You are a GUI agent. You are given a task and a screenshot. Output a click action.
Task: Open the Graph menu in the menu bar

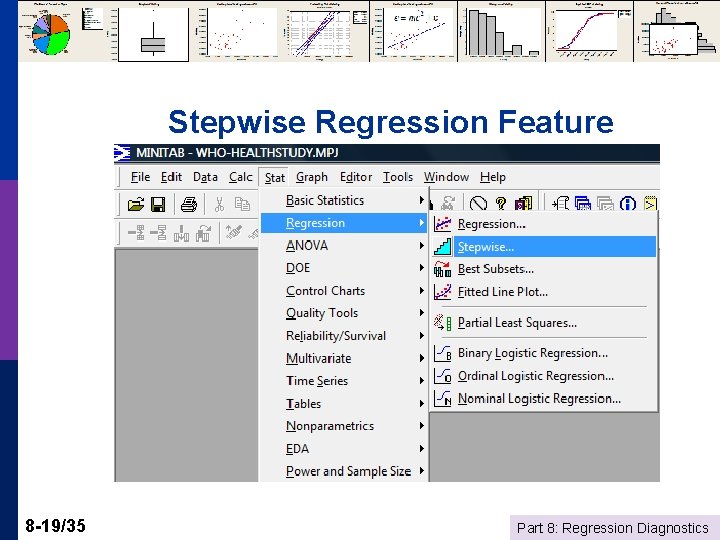[x=312, y=177]
